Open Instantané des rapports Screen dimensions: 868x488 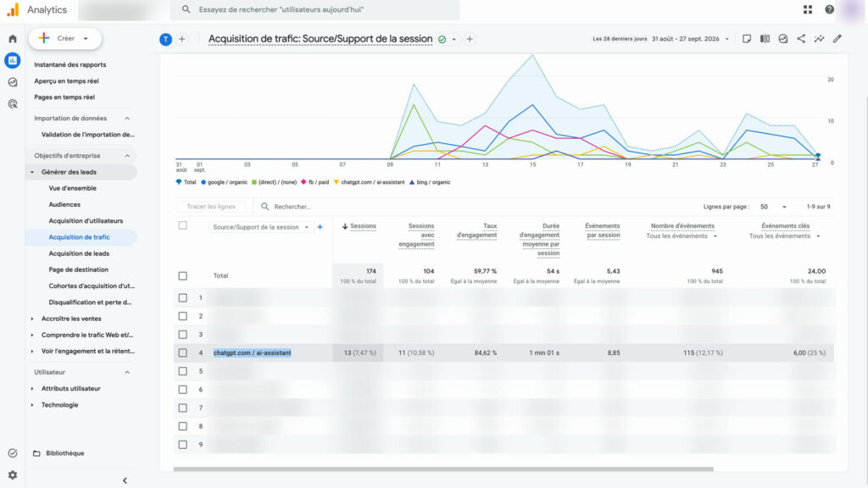[x=70, y=64]
